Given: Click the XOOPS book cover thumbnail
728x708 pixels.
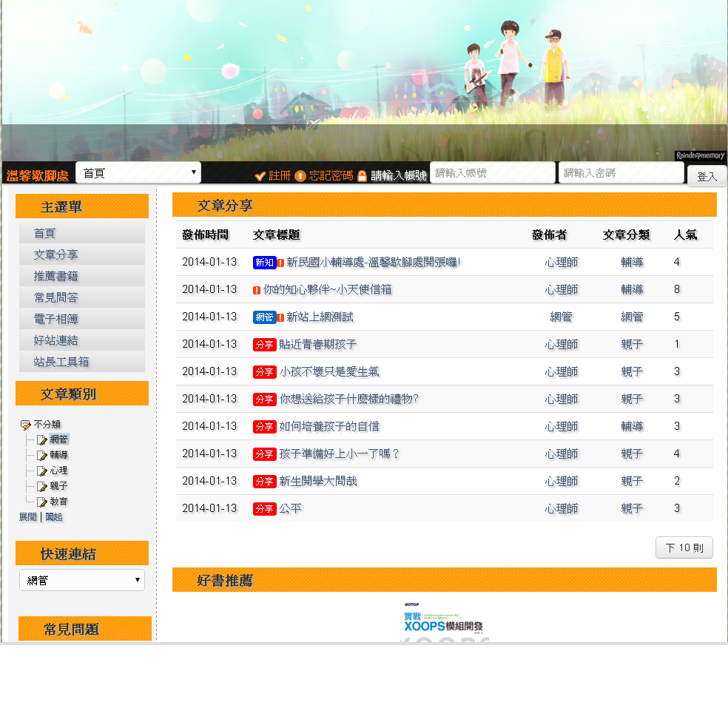Looking at the screenshot, I should [x=444, y=621].
